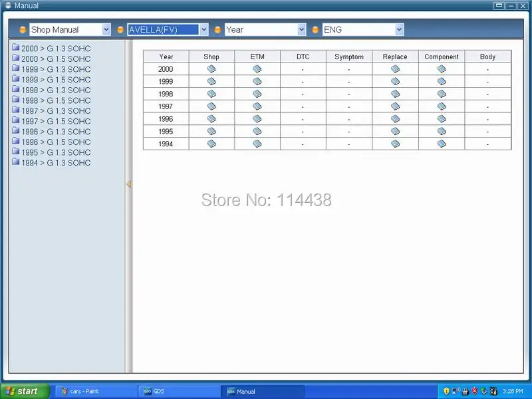Viewport: 532px width, 399px height.
Task: Open the Year dropdown
Action: (x=265, y=29)
